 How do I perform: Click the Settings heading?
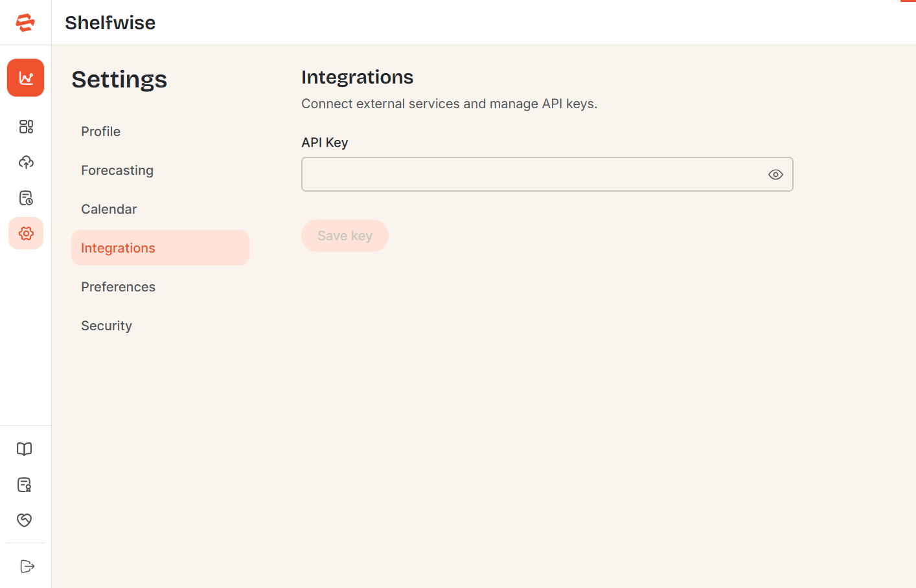(x=119, y=80)
